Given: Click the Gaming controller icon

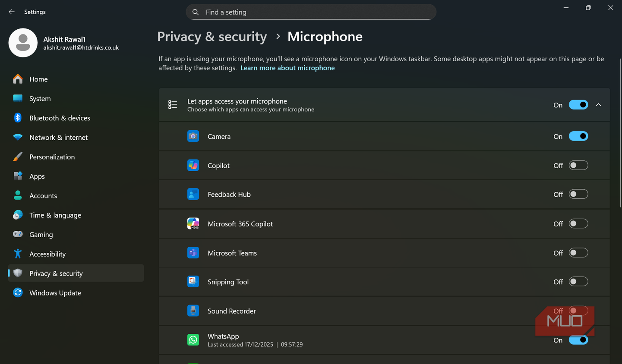Looking at the screenshot, I should pyautogui.click(x=18, y=234).
